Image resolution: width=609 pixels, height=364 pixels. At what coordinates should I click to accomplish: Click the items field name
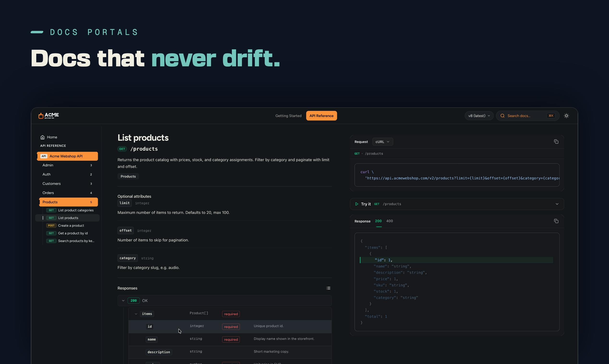147,314
